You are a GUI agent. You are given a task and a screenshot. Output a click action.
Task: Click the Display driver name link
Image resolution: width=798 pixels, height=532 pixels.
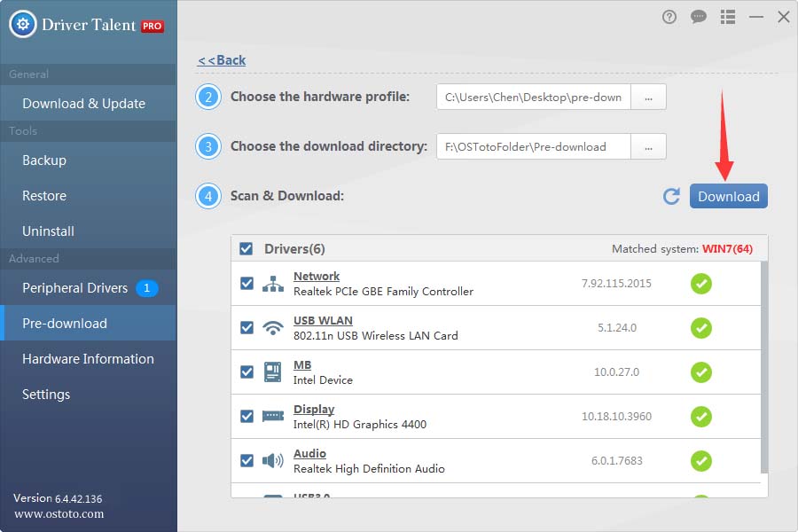314,409
